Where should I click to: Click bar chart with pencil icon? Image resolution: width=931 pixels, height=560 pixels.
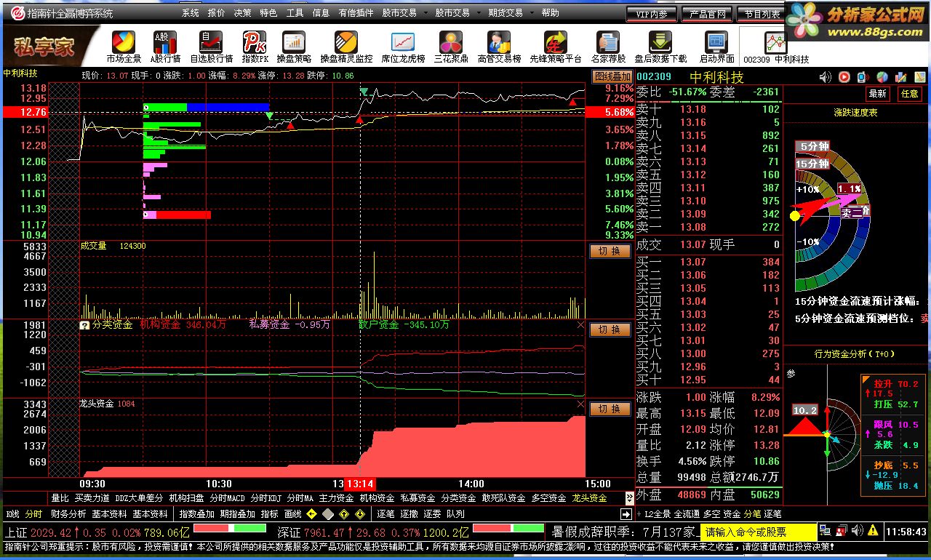click(901, 77)
